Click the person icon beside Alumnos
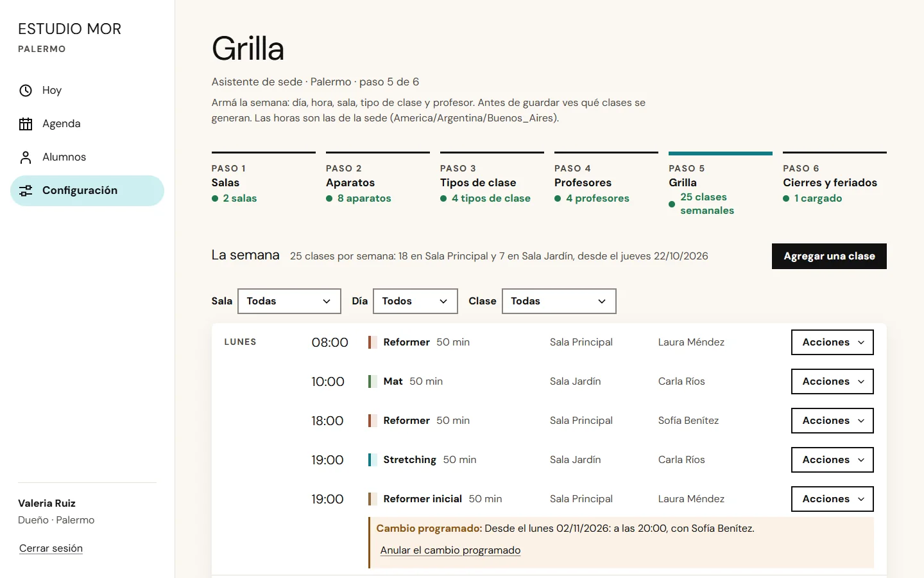Viewport: 924px width, 578px height. 26,157
